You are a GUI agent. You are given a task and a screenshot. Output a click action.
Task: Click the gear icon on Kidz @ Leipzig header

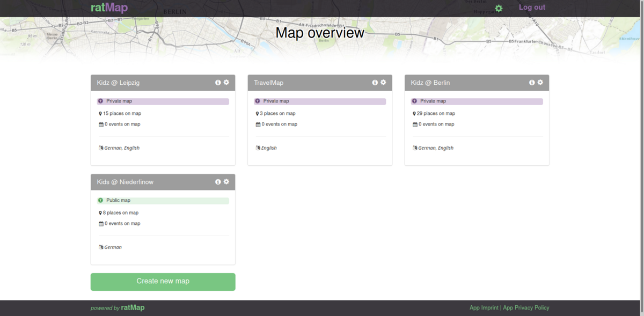225,82
